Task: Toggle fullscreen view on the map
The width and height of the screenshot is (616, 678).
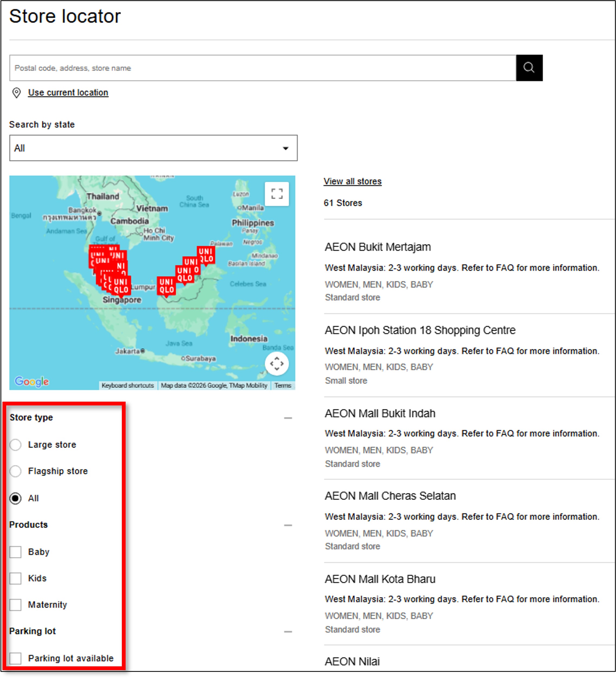Action: click(x=276, y=194)
